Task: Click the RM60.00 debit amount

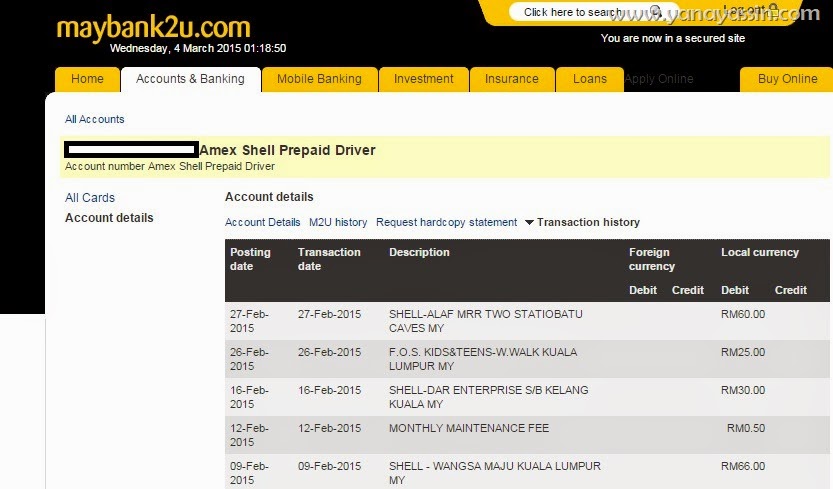Action: 743,314
